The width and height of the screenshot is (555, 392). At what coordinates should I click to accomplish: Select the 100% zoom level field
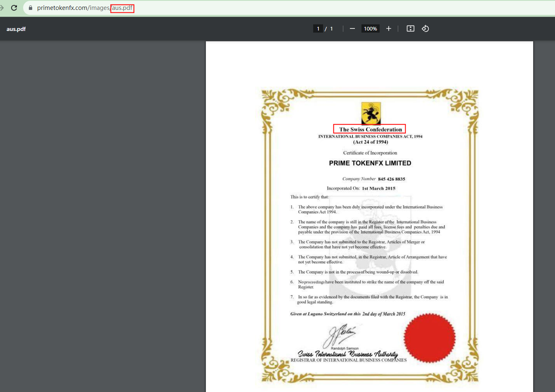click(370, 28)
